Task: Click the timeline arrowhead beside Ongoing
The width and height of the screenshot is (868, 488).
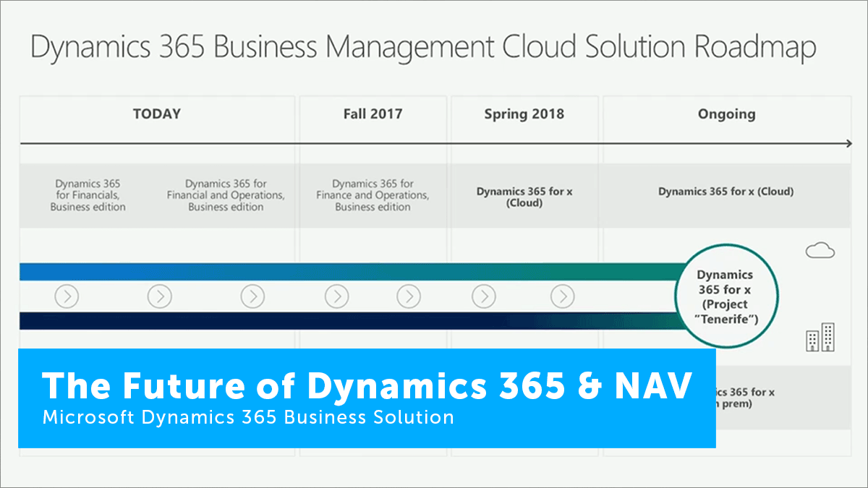Action: [x=848, y=144]
